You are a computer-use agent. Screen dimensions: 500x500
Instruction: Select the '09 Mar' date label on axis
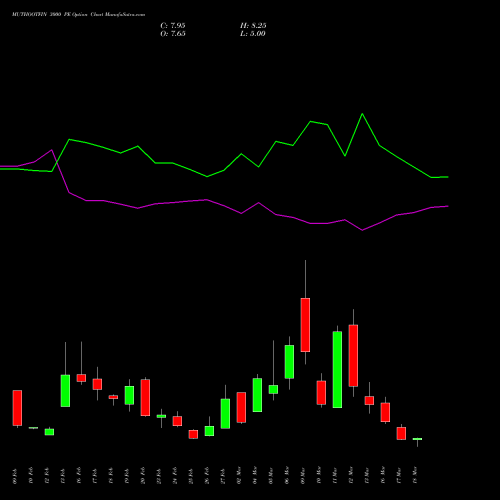pos(303,476)
